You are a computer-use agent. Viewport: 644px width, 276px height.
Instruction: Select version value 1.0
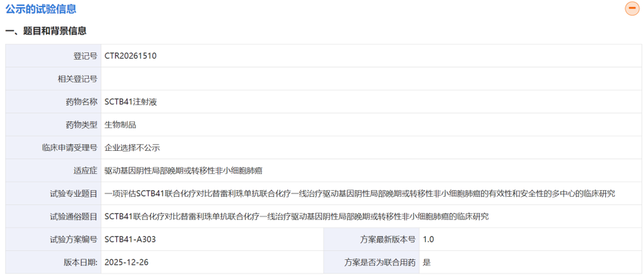(x=428, y=239)
